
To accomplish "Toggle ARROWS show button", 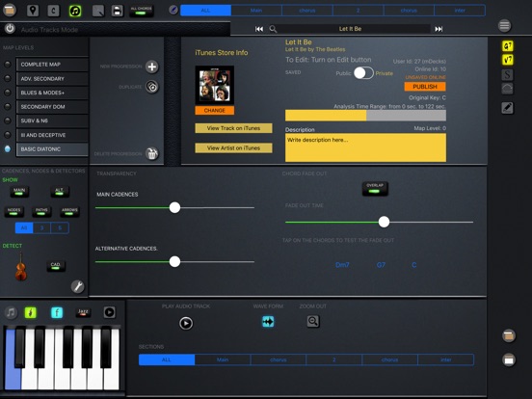I will point(69,211).
